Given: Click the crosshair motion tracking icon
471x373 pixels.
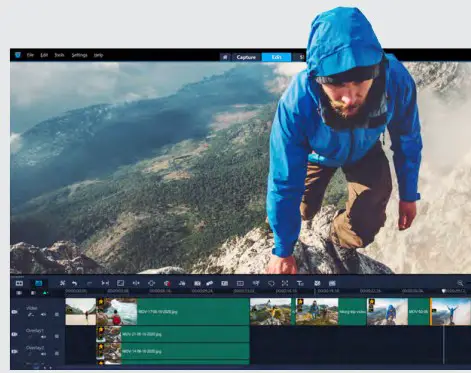Looking at the screenshot, I should tap(151, 283).
